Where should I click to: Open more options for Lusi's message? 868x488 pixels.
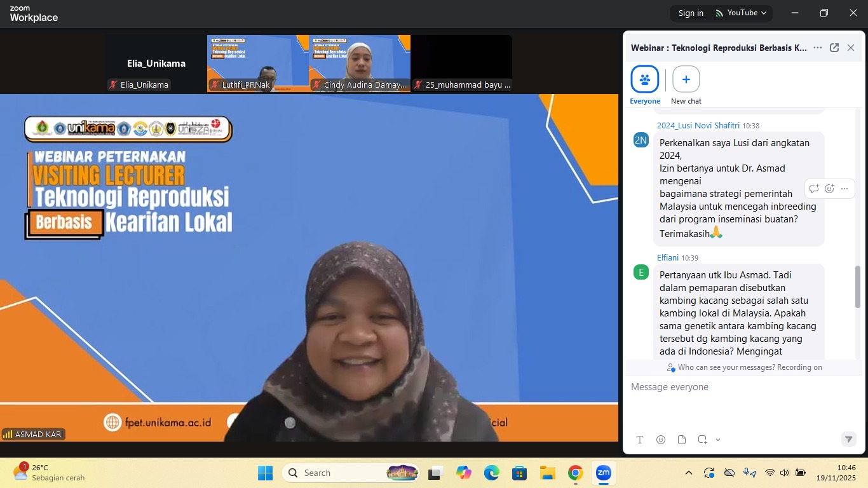pos(844,189)
